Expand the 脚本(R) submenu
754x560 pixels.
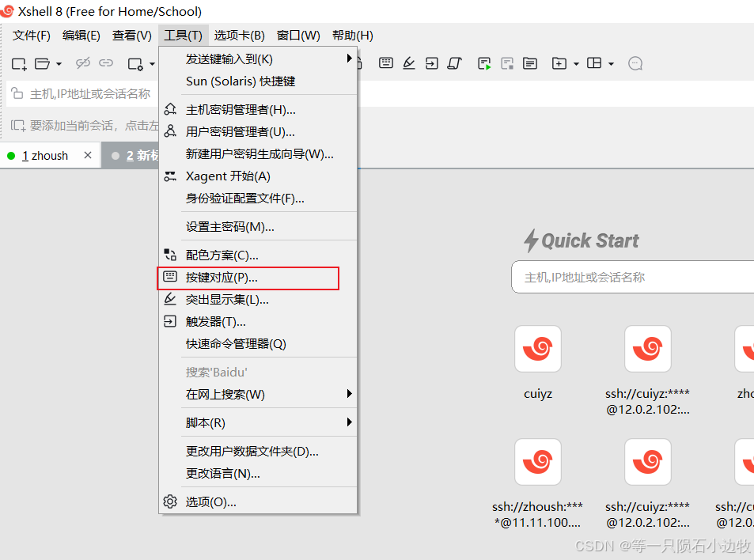pyautogui.click(x=258, y=422)
